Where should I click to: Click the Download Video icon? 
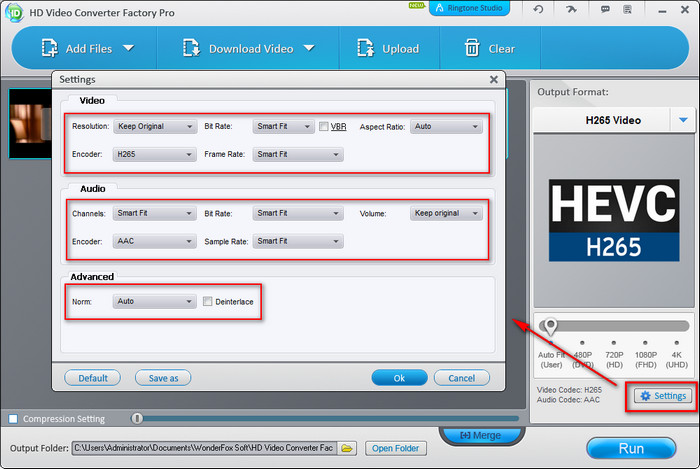tap(192, 48)
